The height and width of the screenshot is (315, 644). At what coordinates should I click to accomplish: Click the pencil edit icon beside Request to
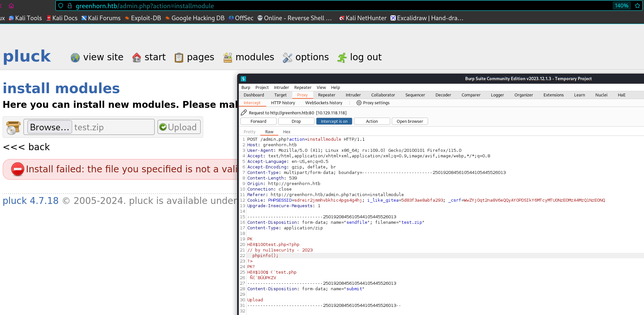244,113
